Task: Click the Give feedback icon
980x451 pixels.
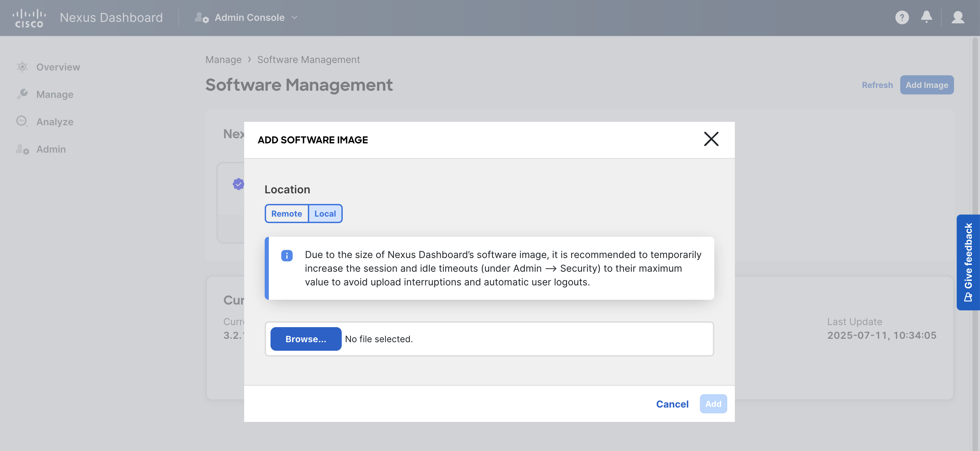Action: pyautogui.click(x=968, y=297)
